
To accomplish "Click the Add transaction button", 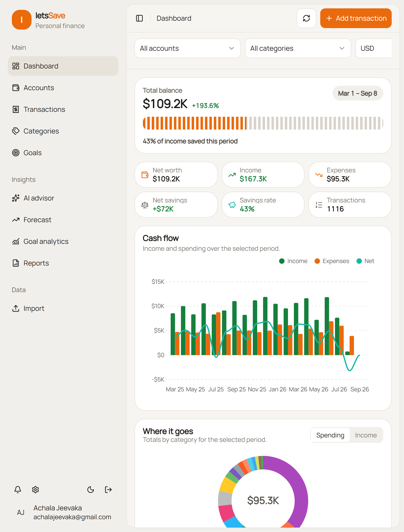I will pyautogui.click(x=356, y=18).
